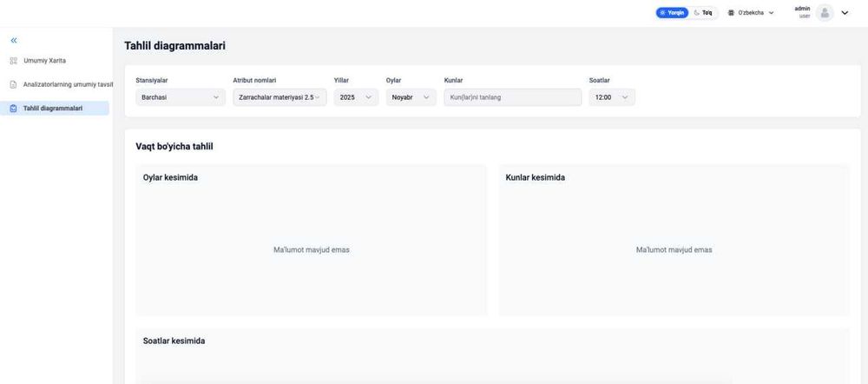Click the Kunlar kesimida chart title

coord(536,178)
